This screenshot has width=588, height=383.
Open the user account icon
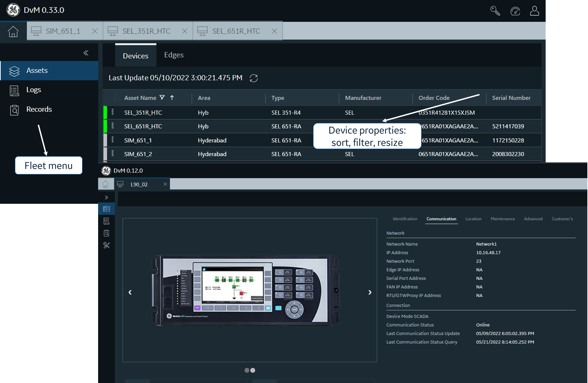click(x=534, y=11)
